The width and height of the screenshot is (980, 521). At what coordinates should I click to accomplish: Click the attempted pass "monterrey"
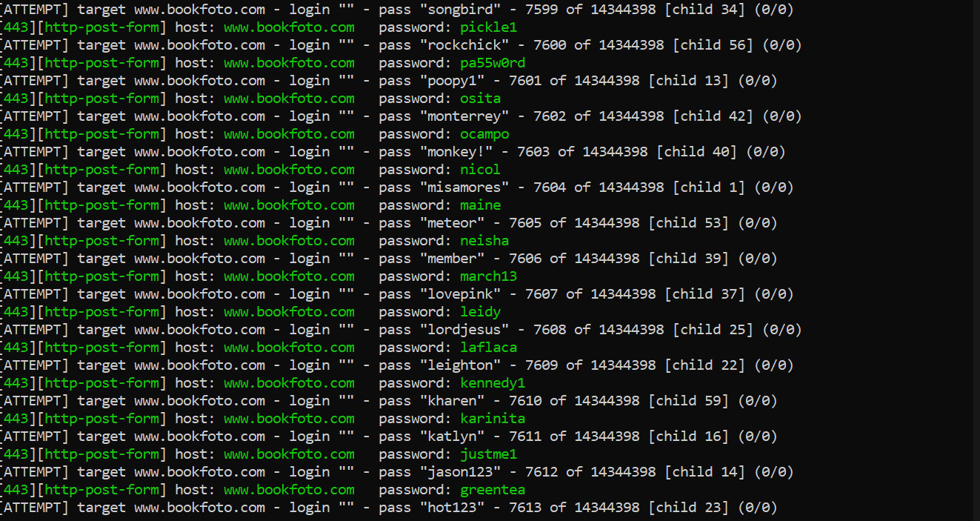click(x=464, y=116)
